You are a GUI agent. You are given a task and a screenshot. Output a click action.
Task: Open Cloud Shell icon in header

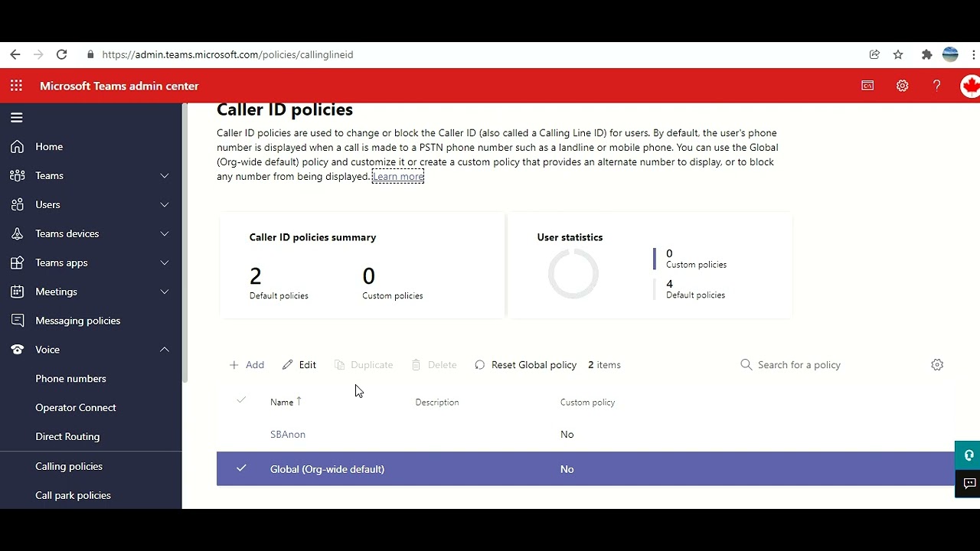tap(867, 86)
